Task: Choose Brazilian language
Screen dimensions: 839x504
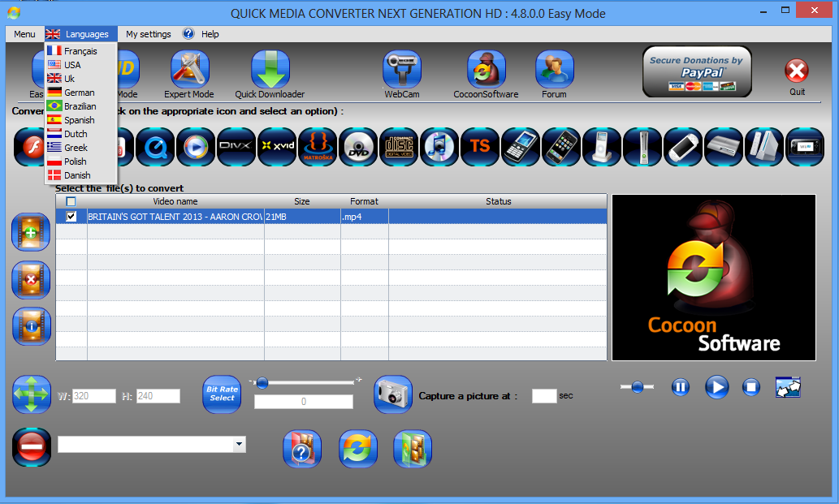Action: 80,106
